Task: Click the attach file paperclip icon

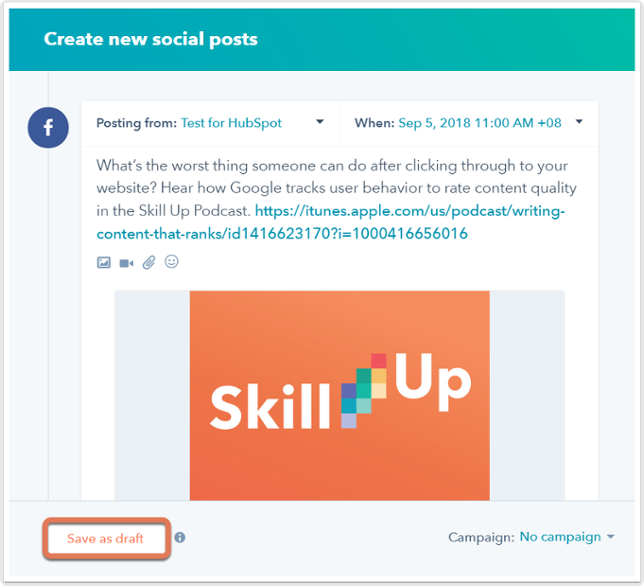Action: point(148,263)
